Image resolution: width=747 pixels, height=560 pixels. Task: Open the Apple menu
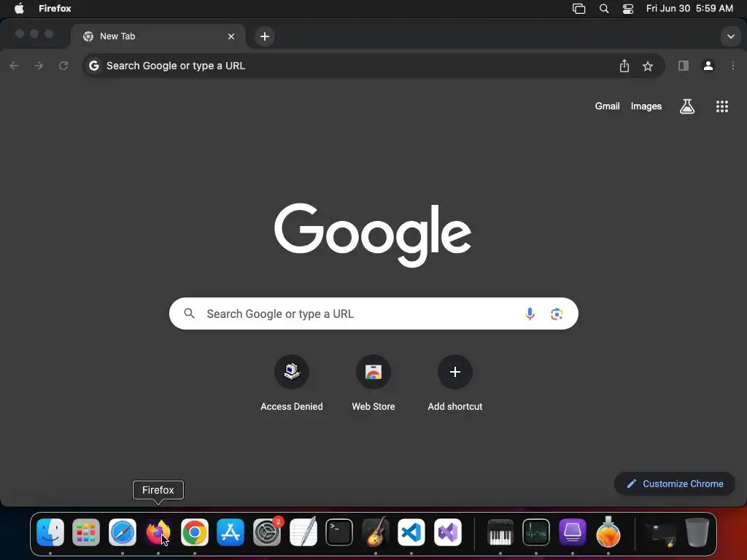[19, 9]
